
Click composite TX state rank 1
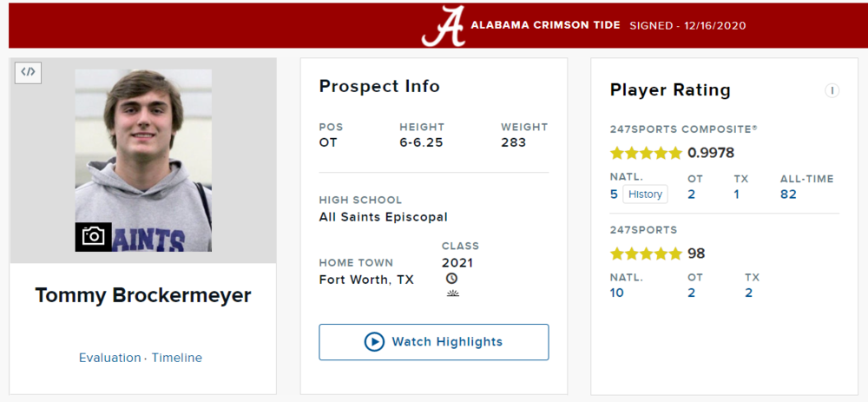coord(737,194)
